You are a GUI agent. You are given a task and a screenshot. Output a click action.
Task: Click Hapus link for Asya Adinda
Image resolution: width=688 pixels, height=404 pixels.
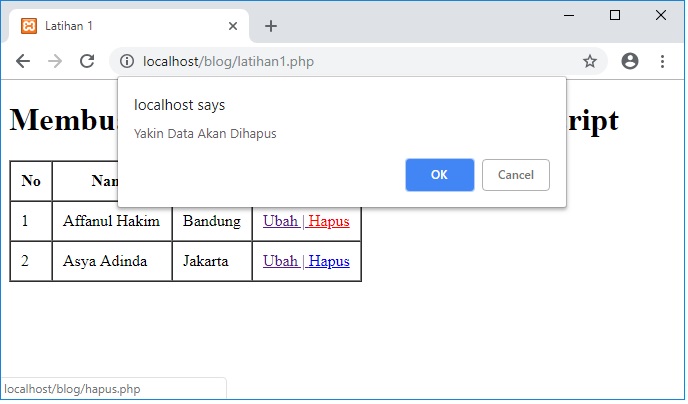(329, 261)
